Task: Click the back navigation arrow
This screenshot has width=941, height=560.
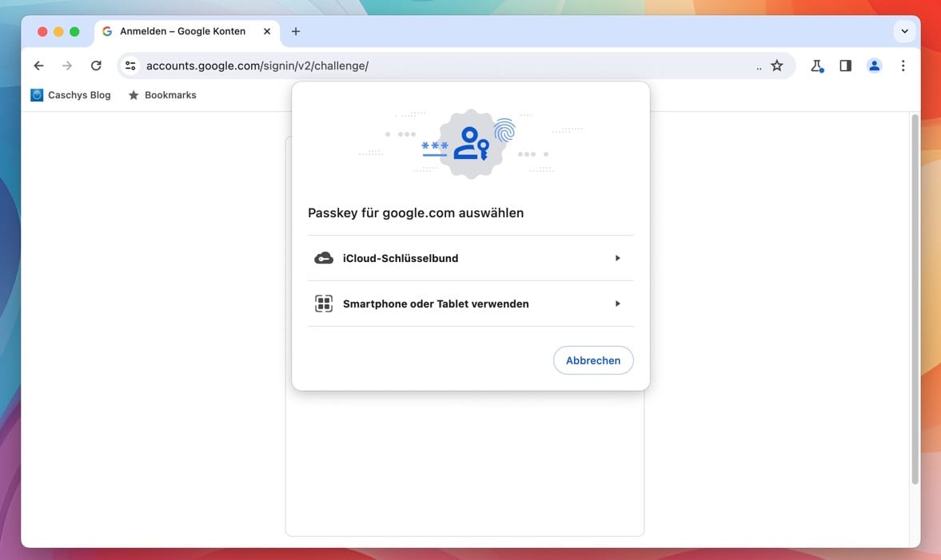Action: coord(38,66)
